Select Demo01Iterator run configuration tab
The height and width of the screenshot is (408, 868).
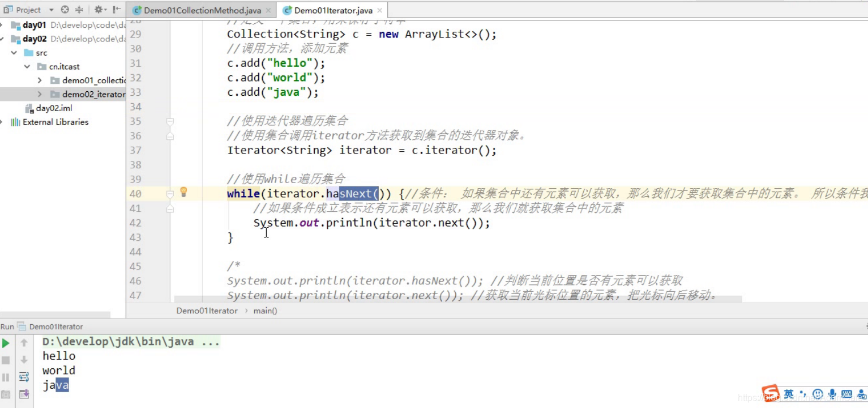pos(50,326)
